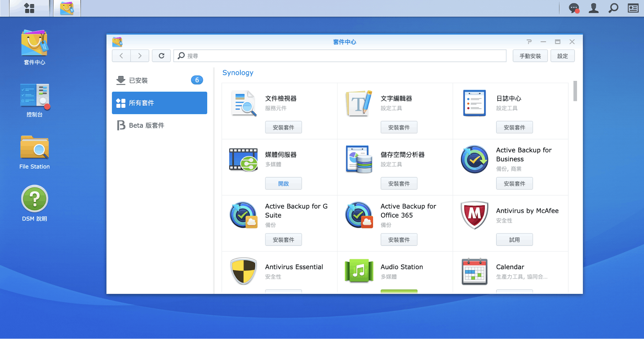This screenshot has height=339, width=644.
Task: Open 手動安裝 manual install dialog
Action: click(x=530, y=56)
